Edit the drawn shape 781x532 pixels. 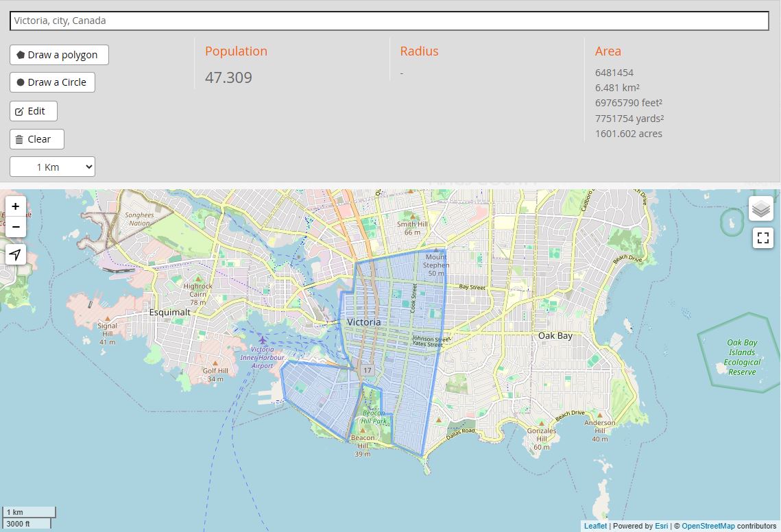pyautogui.click(x=34, y=111)
